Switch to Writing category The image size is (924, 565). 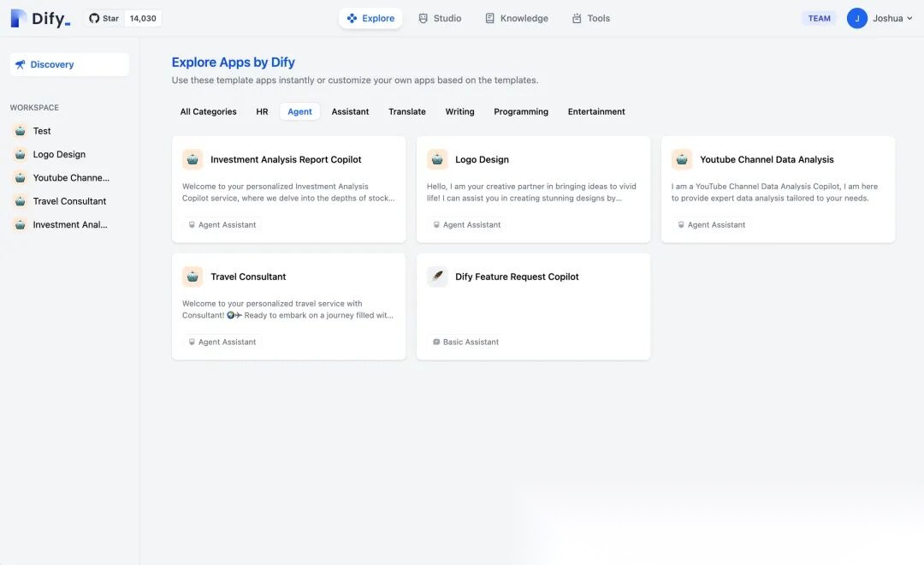[459, 111]
